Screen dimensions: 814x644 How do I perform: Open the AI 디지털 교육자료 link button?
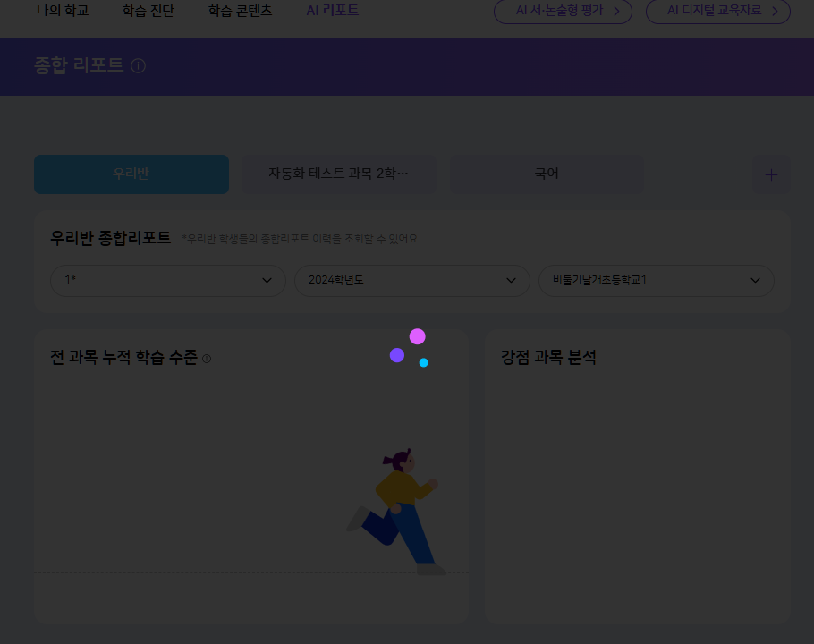(717, 12)
